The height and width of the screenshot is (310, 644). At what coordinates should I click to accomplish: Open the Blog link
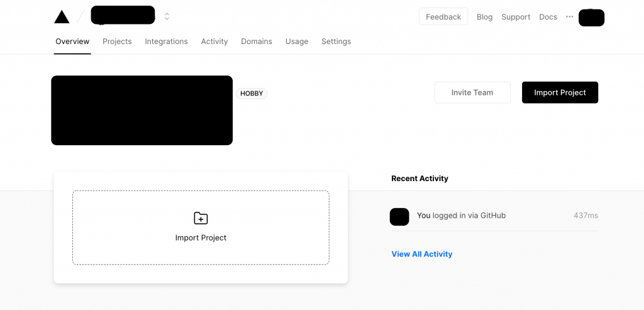click(x=485, y=17)
